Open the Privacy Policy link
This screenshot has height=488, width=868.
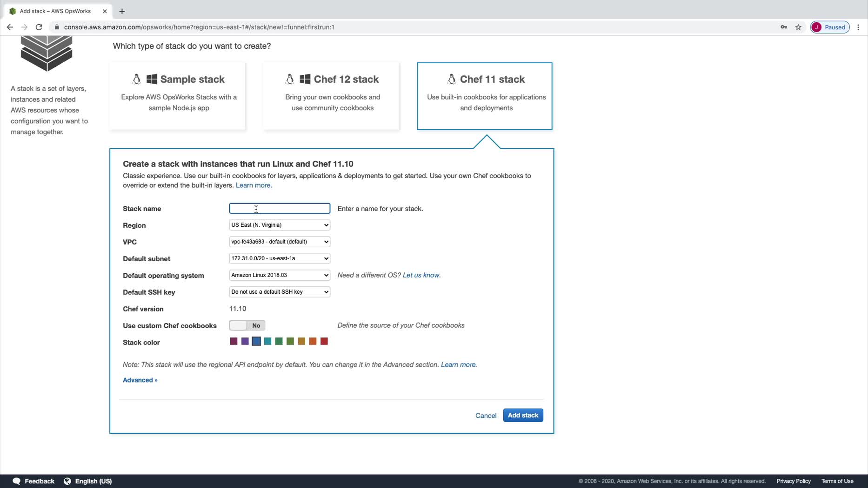(x=794, y=481)
